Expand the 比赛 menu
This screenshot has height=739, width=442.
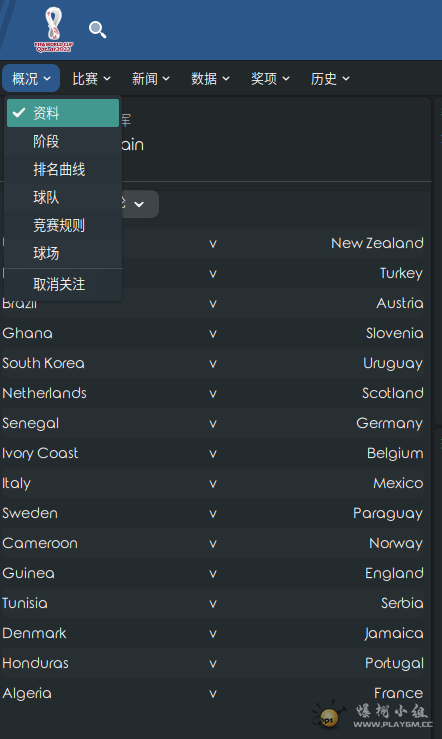[x=91, y=79]
